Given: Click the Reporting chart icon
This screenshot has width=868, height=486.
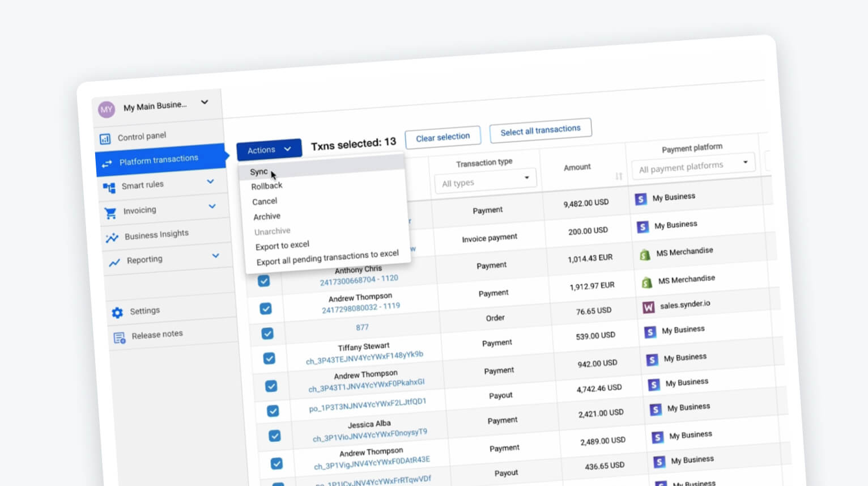Looking at the screenshot, I should 114,262.
